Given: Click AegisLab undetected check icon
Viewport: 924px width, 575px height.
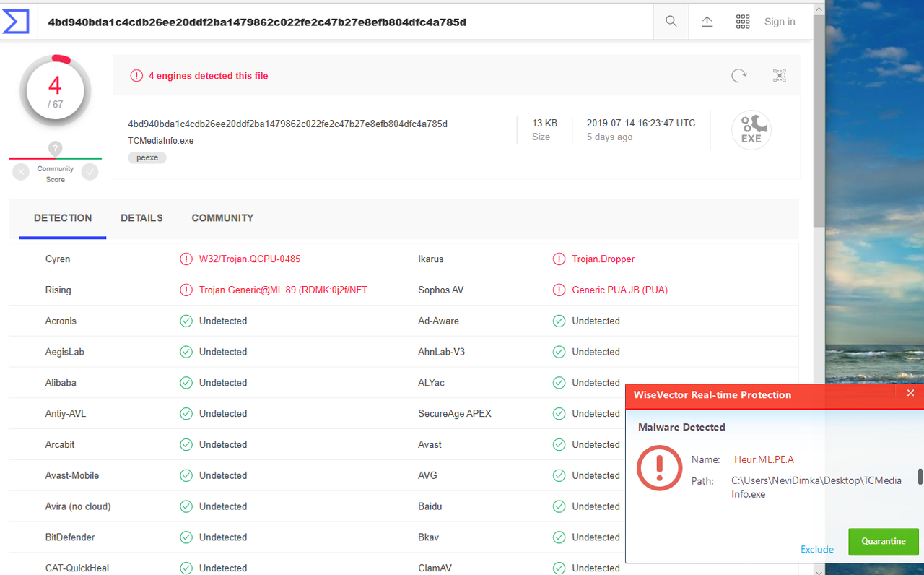Looking at the screenshot, I should (x=186, y=352).
